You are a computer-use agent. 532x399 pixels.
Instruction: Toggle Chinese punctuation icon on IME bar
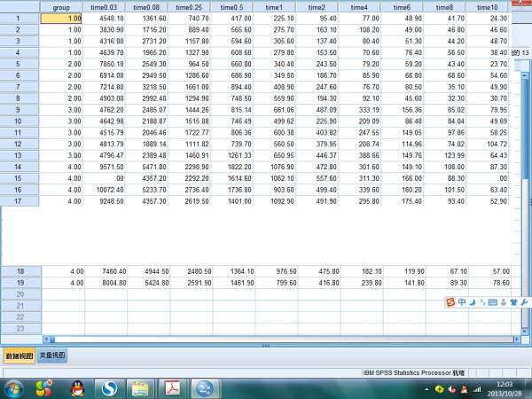pos(482,301)
